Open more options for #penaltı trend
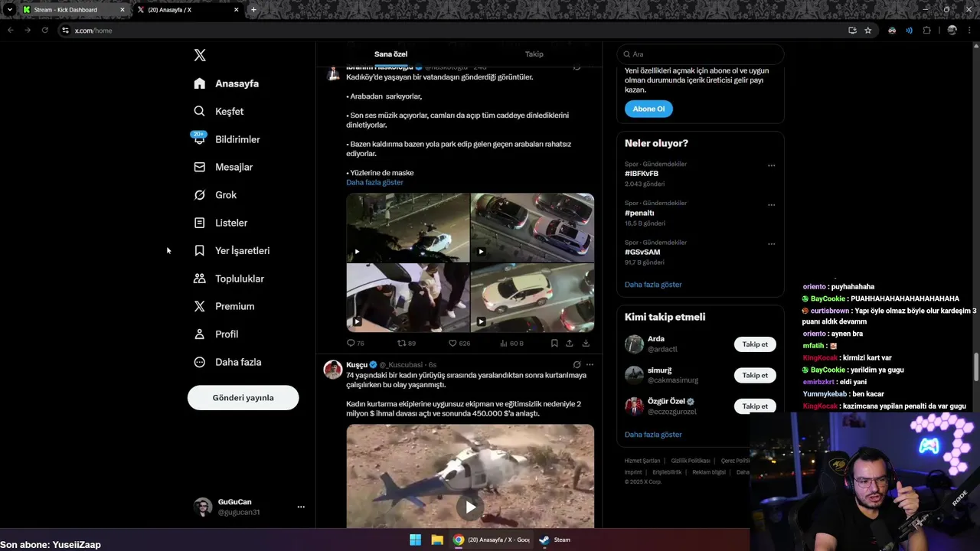The width and height of the screenshot is (980, 551). tap(771, 205)
